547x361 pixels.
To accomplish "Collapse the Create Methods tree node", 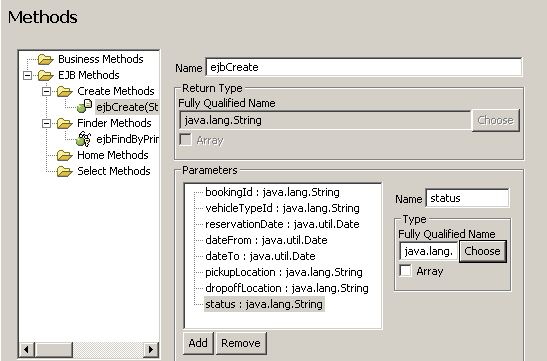I will pyautogui.click(x=46, y=91).
